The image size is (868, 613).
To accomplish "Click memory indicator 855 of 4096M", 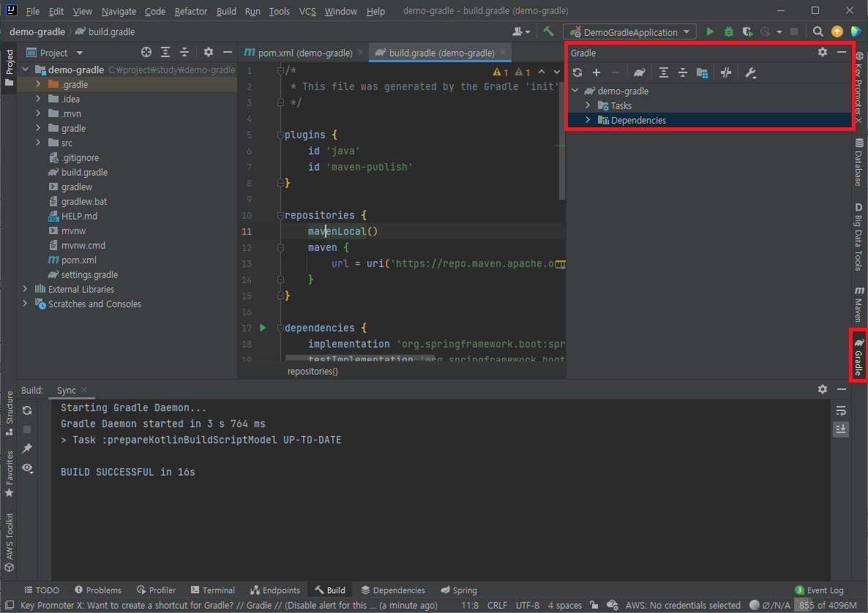I will pyautogui.click(x=828, y=605).
